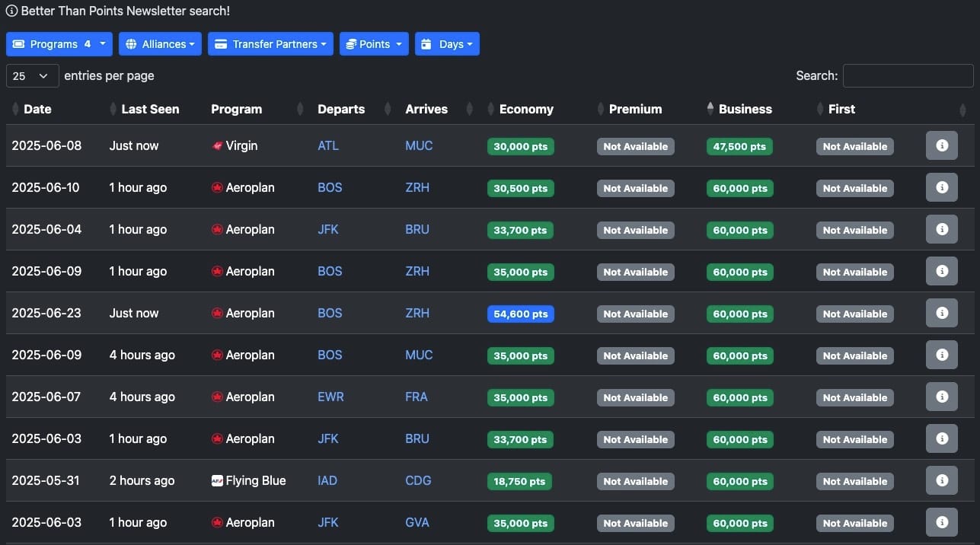Focus the Search input field

pyautogui.click(x=908, y=76)
